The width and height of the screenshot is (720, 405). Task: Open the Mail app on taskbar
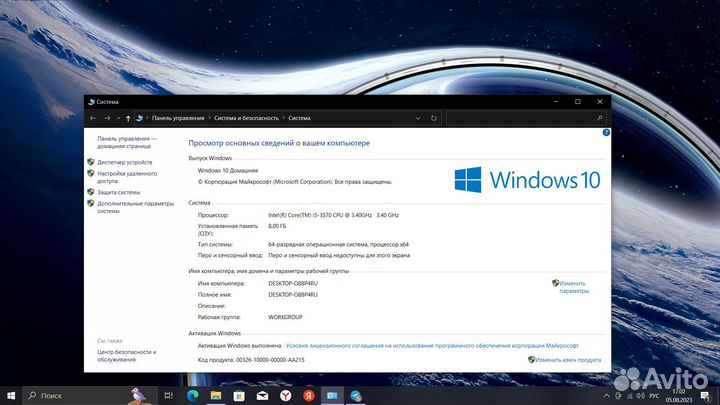pos(262,395)
